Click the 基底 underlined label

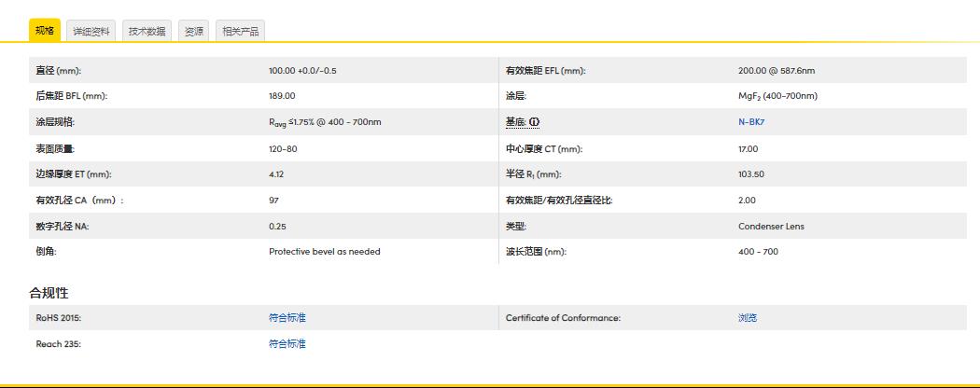[515, 122]
